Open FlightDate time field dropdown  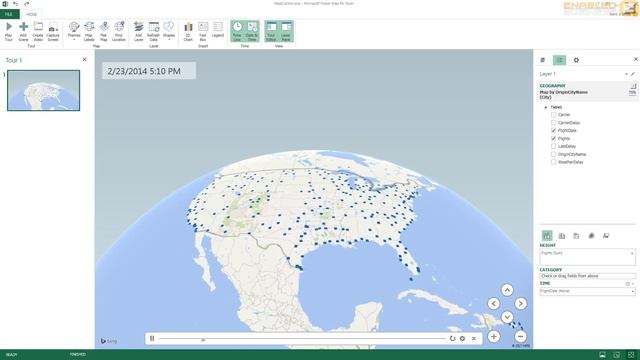click(x=633, y=291)
